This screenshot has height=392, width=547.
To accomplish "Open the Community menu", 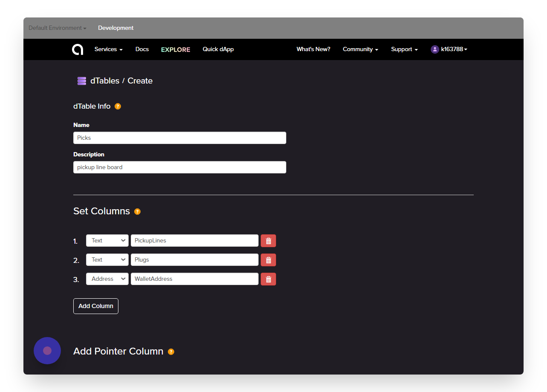I will (x=360, y=49).
